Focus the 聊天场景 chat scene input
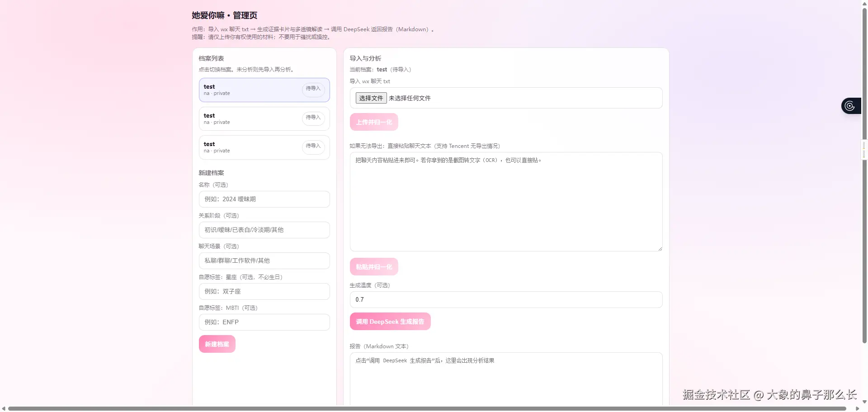Screen dimensions: 868x412 (264, 260)
